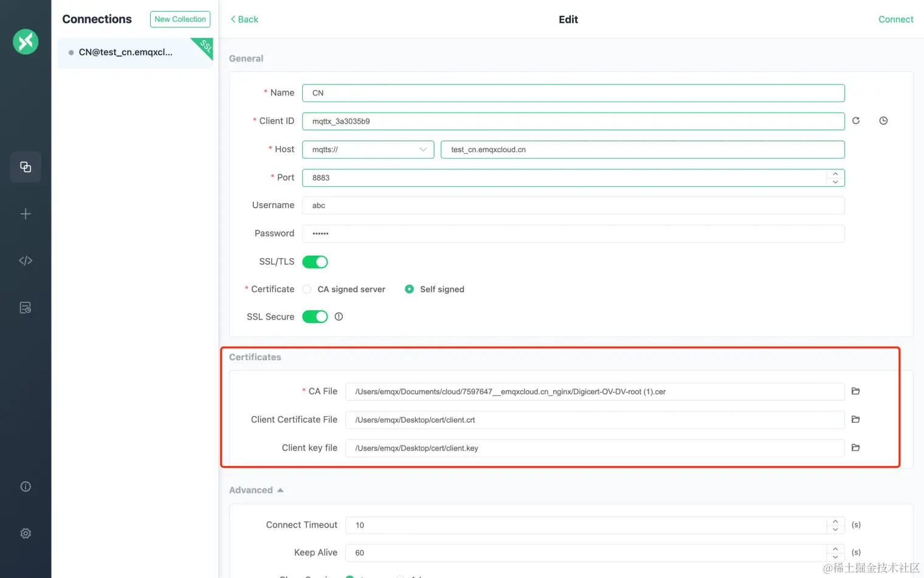Click the CA File path field

pos(595,392)
